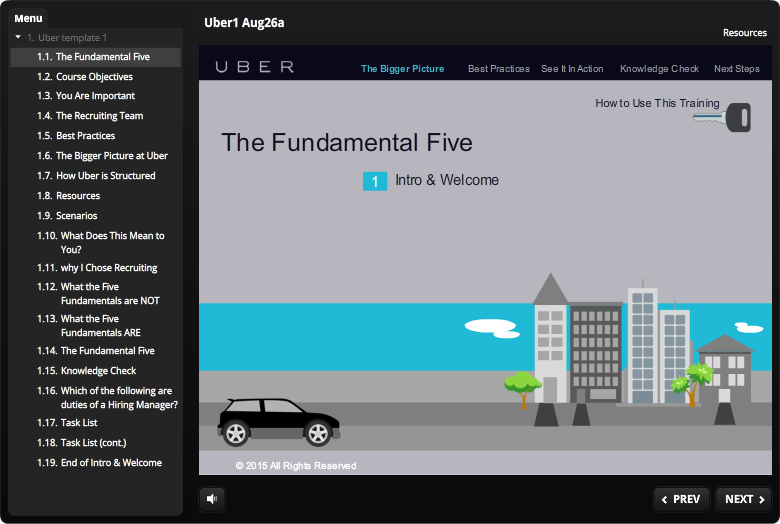This screenshot has width=780, height=524.
Task: Open the Knowledge Check nav item
Action: click(659, 69)
